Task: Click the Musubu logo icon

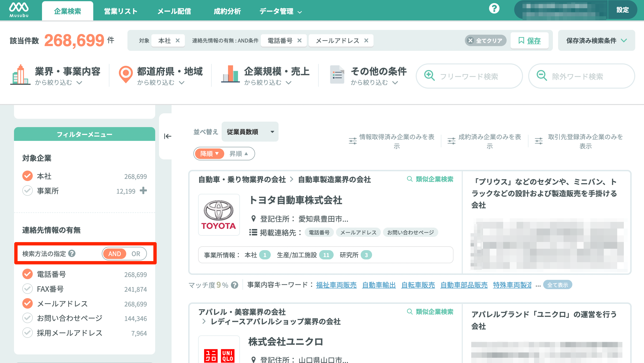Action: (19, 10)
